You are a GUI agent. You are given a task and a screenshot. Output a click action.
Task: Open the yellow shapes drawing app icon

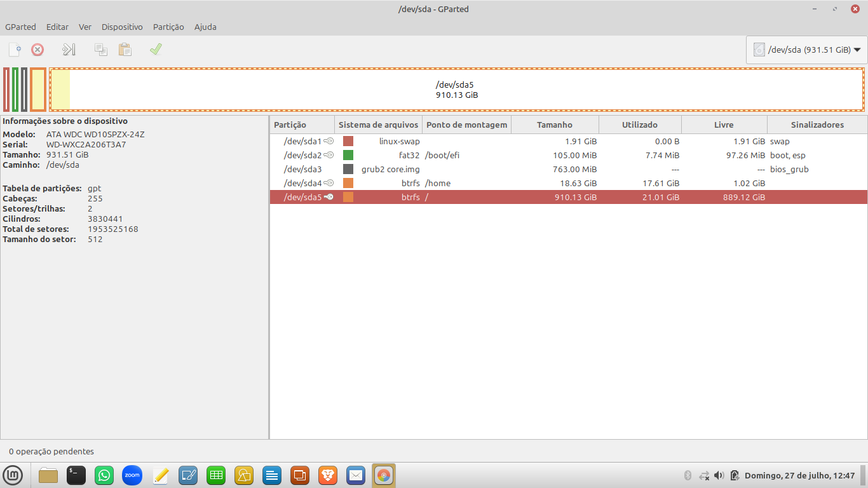(x=244, y=475)
